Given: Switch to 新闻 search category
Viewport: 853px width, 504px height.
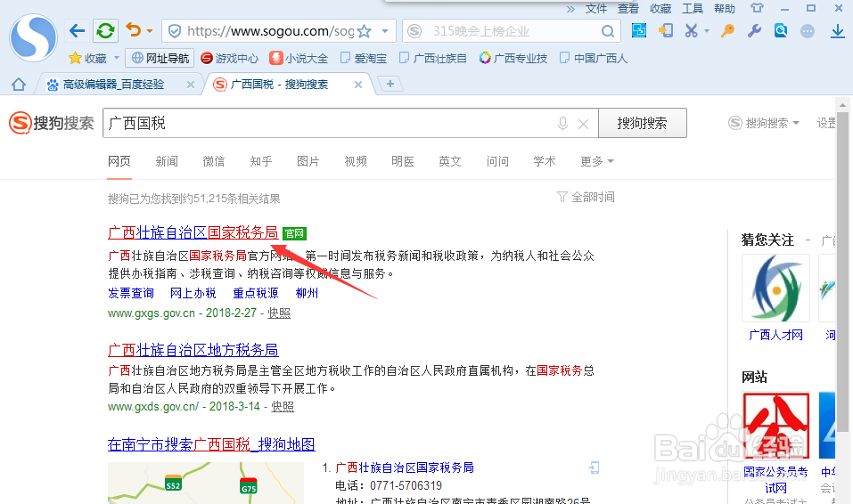Looking at the screenshot, I should [167, 161].
